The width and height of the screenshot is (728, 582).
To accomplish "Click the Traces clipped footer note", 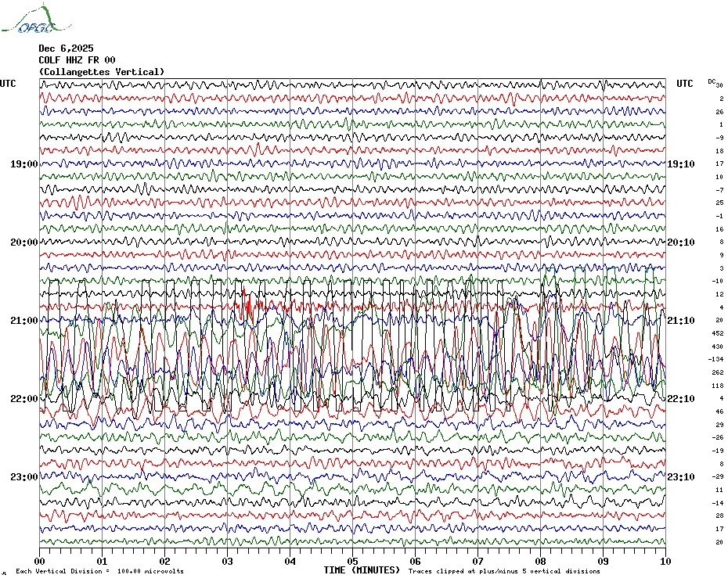I will point(504,572).
